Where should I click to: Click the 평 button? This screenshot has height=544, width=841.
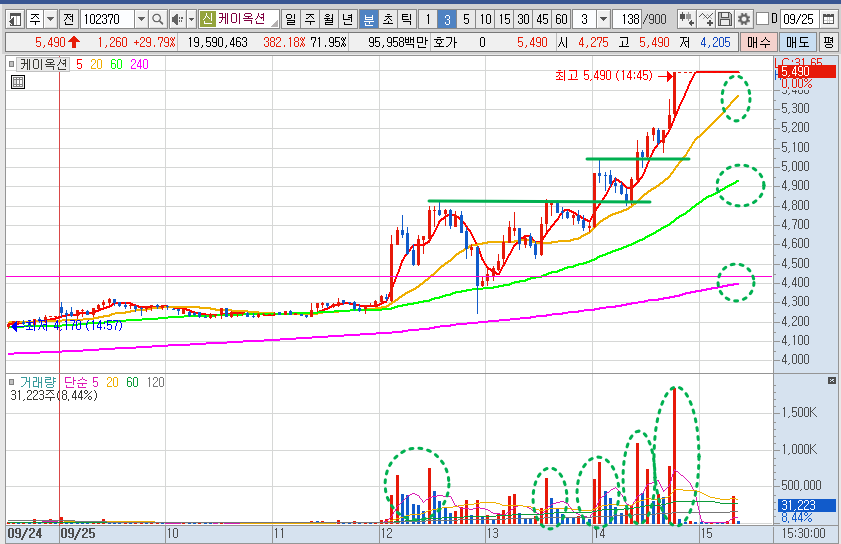coord(829,42)
